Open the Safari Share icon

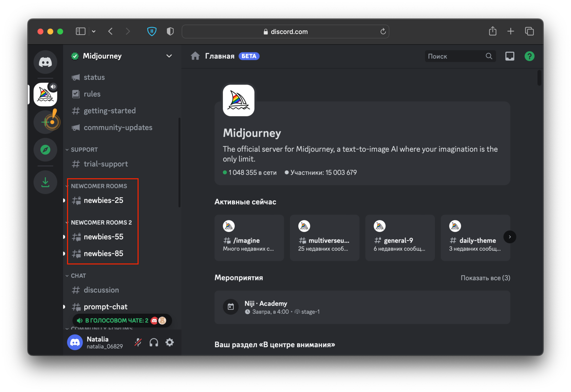coord(492,31)
